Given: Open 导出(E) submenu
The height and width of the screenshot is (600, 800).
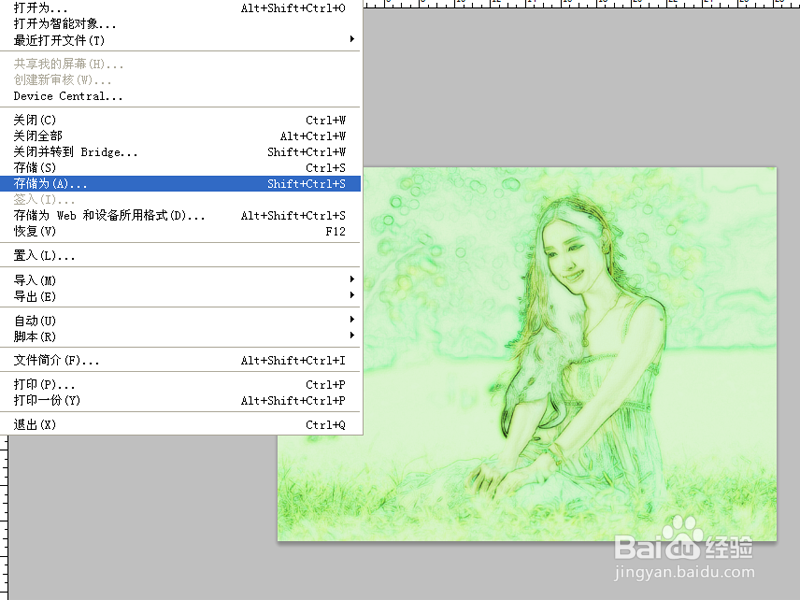Looking at the screenshot, I should click(180, 296).
